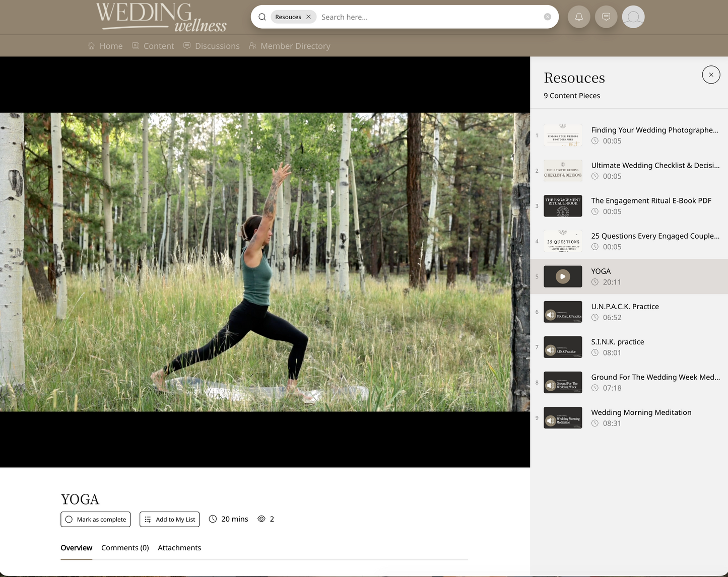Select Finding Your Wedding Photographer title
728x577 pixels.
point(655,130)
